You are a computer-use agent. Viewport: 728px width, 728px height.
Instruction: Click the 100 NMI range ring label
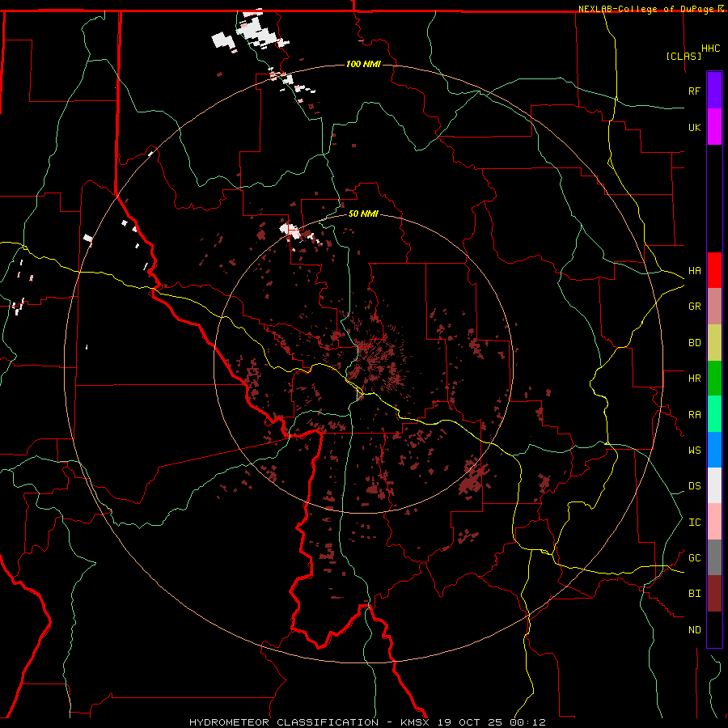pos(363,64)
